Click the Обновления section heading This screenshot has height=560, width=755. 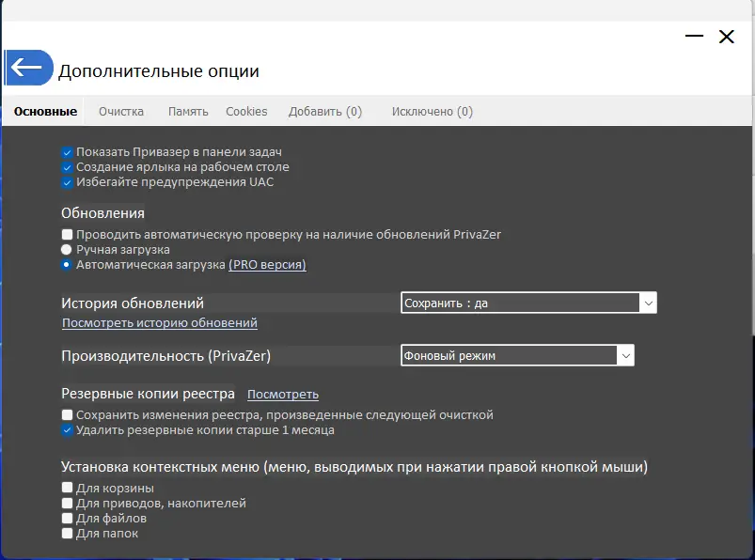pos(102,213)
